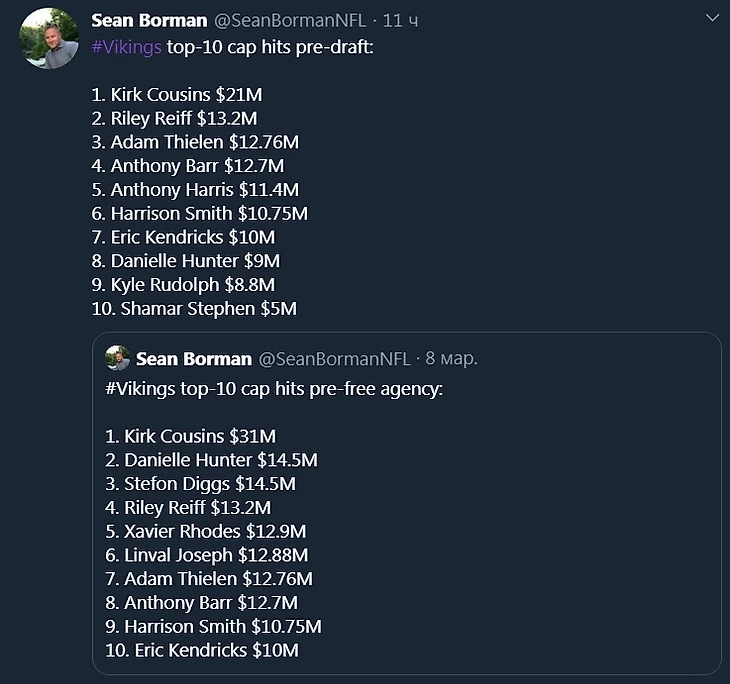Click the bold Sean Borman name atop main tweet

tap(149, 21)
